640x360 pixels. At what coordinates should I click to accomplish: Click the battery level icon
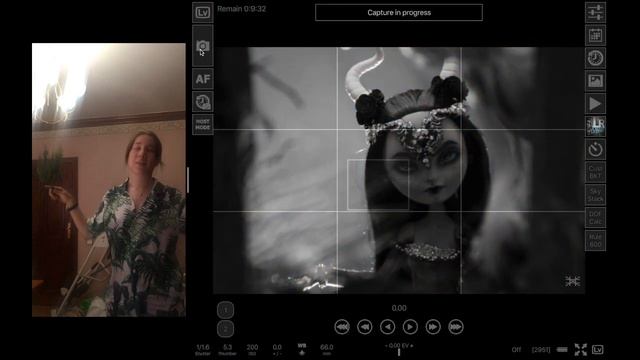coord(562,350)
